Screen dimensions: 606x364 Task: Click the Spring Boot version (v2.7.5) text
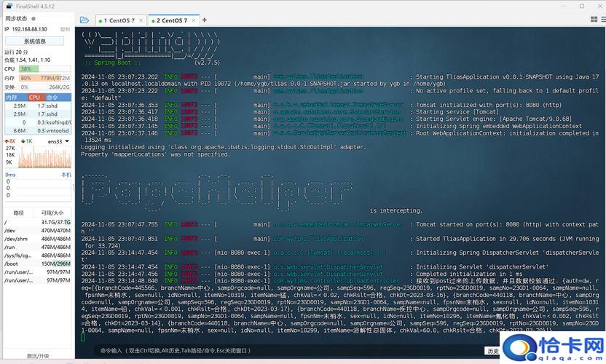pyautogui.click(x=207, y=63)
